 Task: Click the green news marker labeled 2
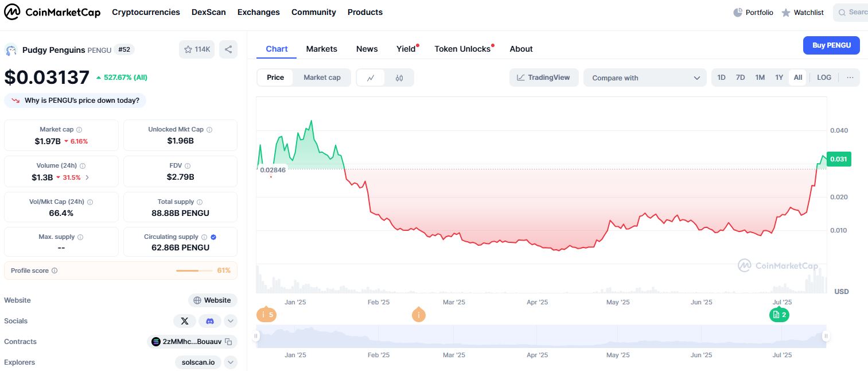(779, 315)
